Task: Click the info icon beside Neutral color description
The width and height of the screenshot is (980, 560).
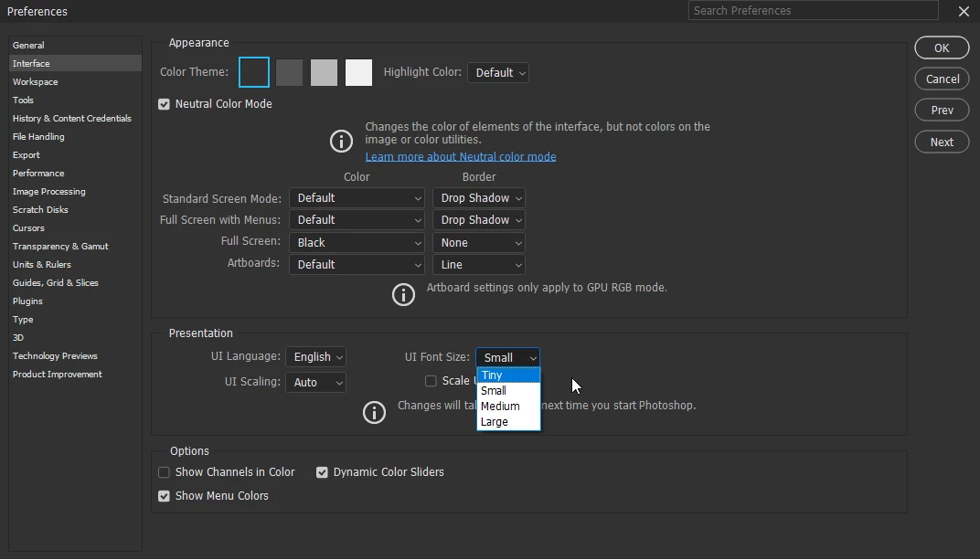Action: 341,141
